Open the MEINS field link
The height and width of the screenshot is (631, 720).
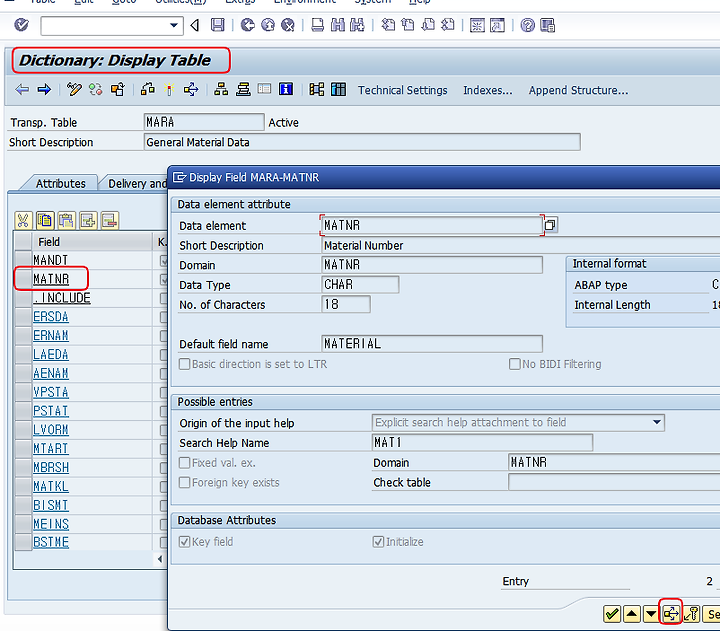51,524
